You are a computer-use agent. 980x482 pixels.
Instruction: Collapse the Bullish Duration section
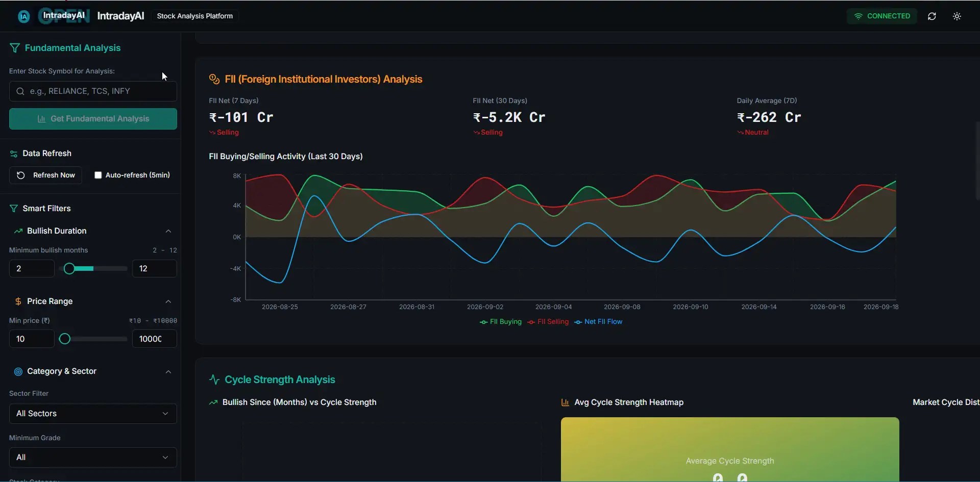click(x=168, y=231)
